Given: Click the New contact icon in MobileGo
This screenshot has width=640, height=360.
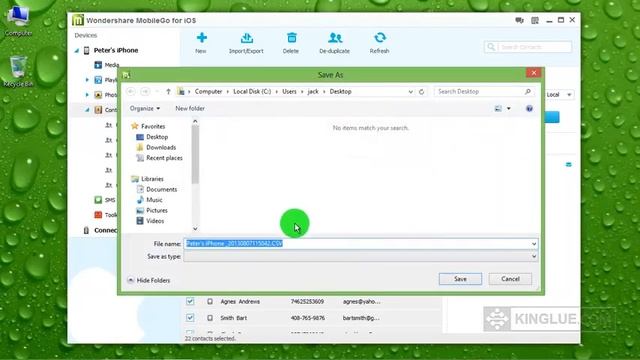Looking at the screenshot, I should [201, 38].
